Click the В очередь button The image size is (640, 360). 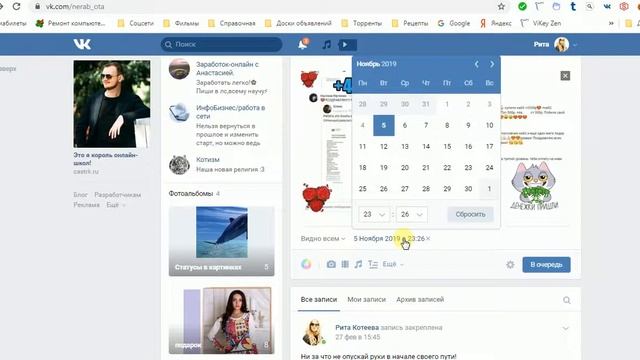click(x=546, y=264)
